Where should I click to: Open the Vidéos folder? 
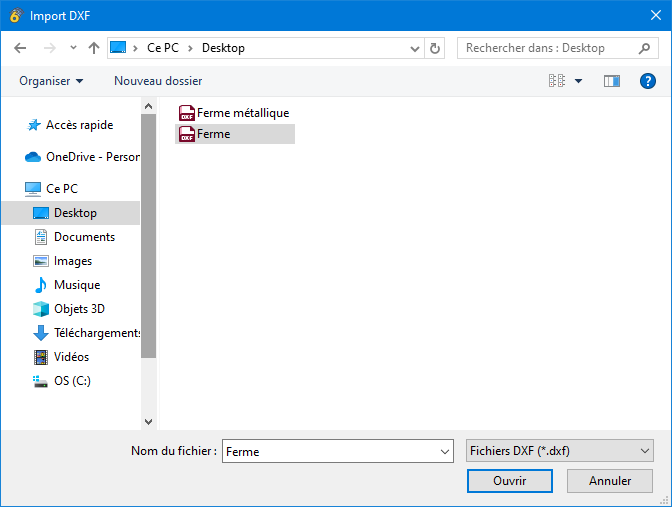pyautogui.click(x=72, y=357)
